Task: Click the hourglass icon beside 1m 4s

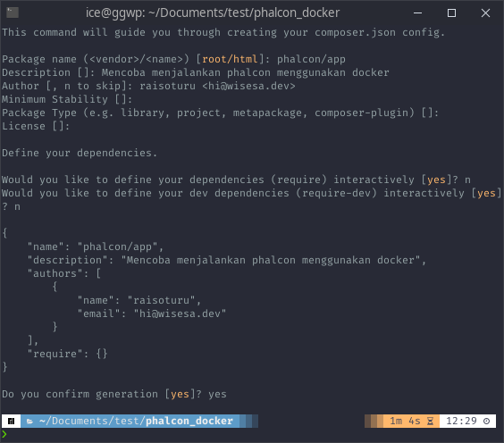Action: (x=430, y=421)
